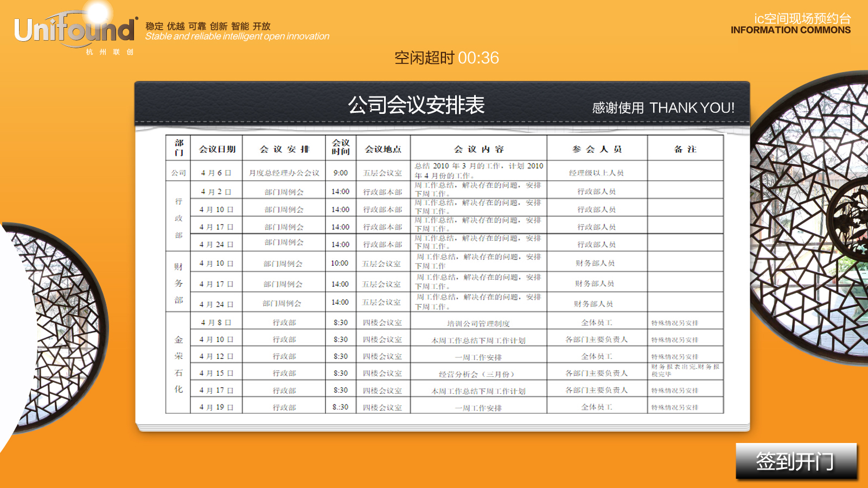868x488 pixels.
Task: Select the 公司会议安排表 title
Action: tap(416, 105)
